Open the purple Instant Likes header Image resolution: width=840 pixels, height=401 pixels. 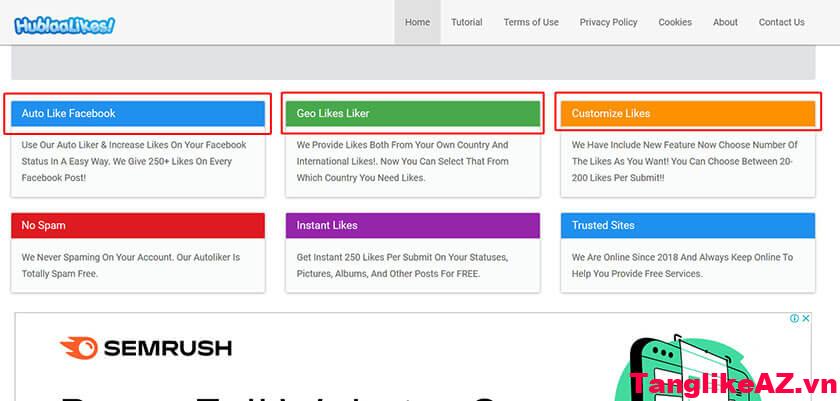click(413, 225)
